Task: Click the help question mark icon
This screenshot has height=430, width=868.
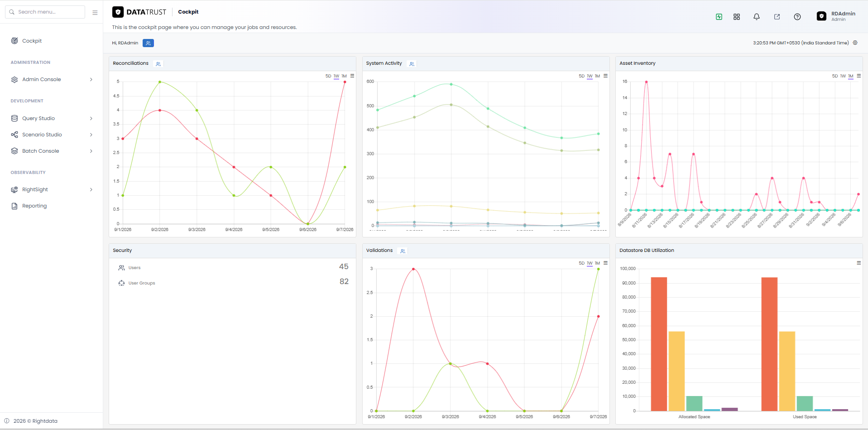Action: click(797, 17)
